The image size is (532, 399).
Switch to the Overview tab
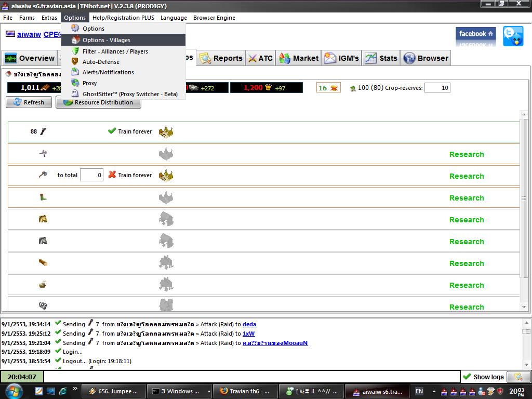(x=30, y=58)
